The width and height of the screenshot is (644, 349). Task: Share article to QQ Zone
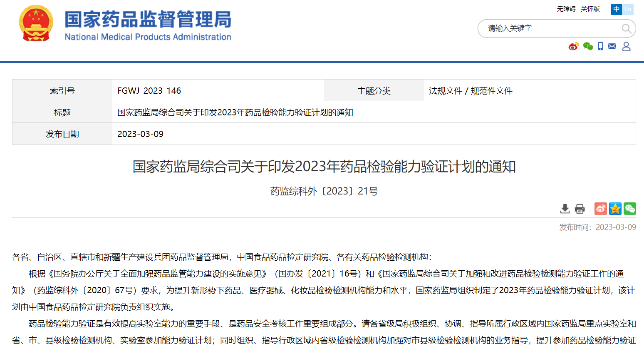[615, 209]
